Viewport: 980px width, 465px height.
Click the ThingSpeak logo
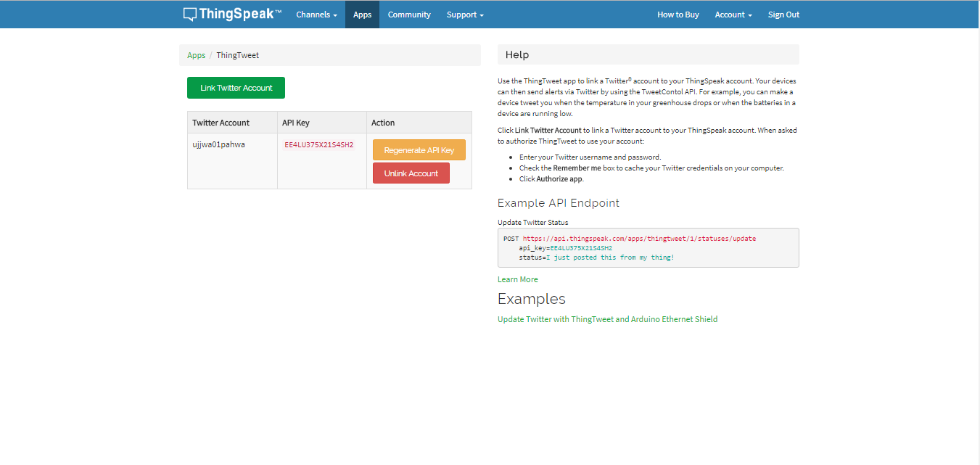click(x=232, y=15)
